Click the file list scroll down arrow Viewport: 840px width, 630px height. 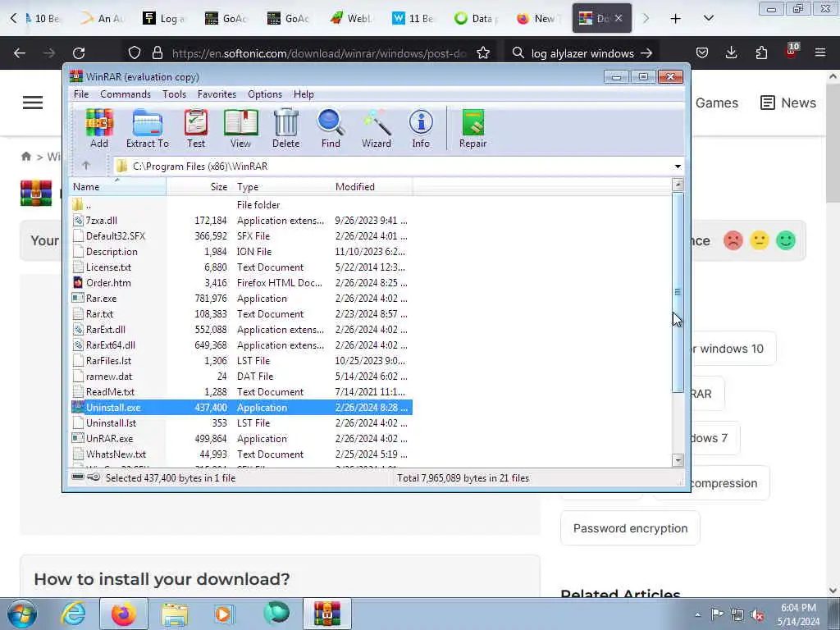pos(678,460)
